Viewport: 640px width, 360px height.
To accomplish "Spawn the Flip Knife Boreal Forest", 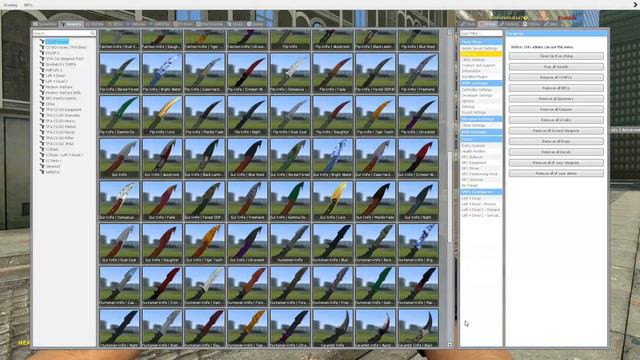I will pyautogui.click(x=119, y=73).
